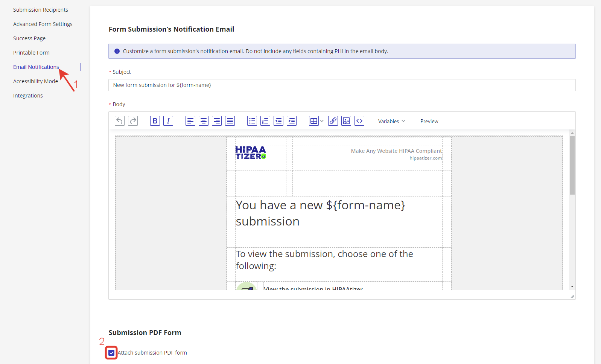The image size is (601, 364).
Task: Open the source code view icon
Action: click(x=359, y=121)
